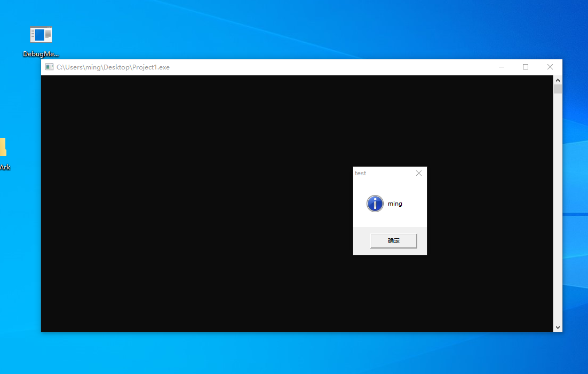The height and width of the screenshot is (374, 588).
Task: Click the DebugMe desktop shortcut icon
Action: tap(41, 35)
